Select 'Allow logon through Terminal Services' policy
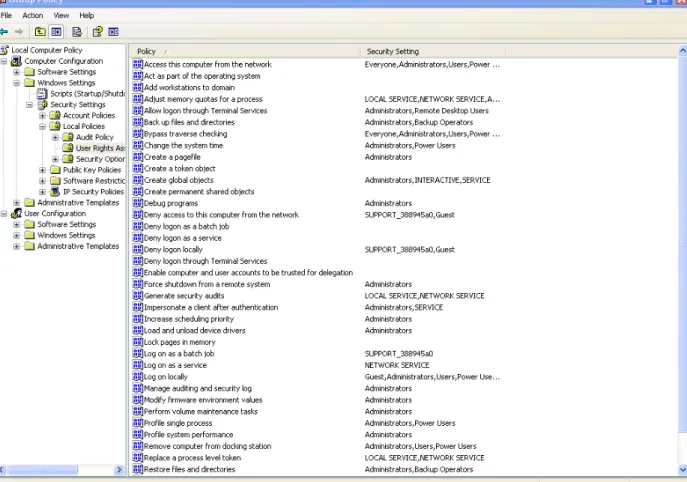 pyautogui.click(x=205, y=110)
